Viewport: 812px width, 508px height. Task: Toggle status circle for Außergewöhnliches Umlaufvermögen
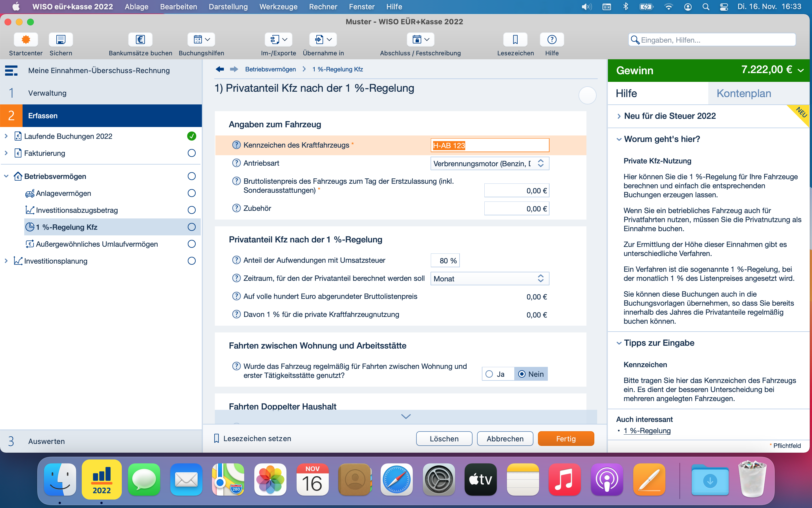pyautogui.click(x=192, y=244)
